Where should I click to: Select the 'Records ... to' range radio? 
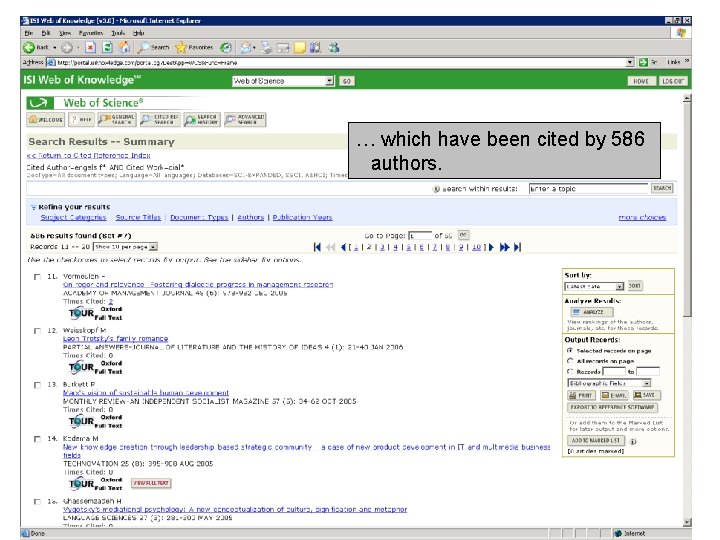coord(570,371)
